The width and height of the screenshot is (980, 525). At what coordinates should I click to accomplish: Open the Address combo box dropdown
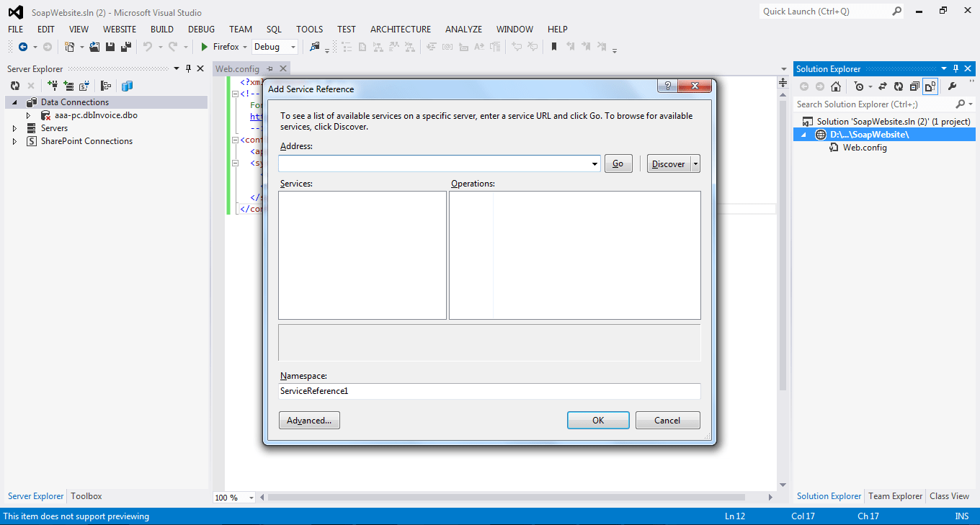point(594,164)
